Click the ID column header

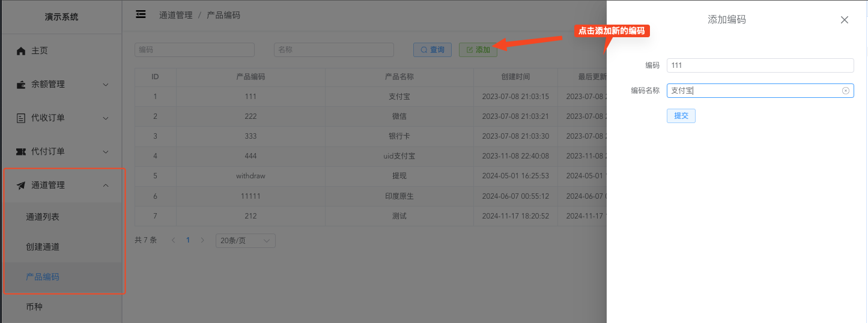(155, 77)
